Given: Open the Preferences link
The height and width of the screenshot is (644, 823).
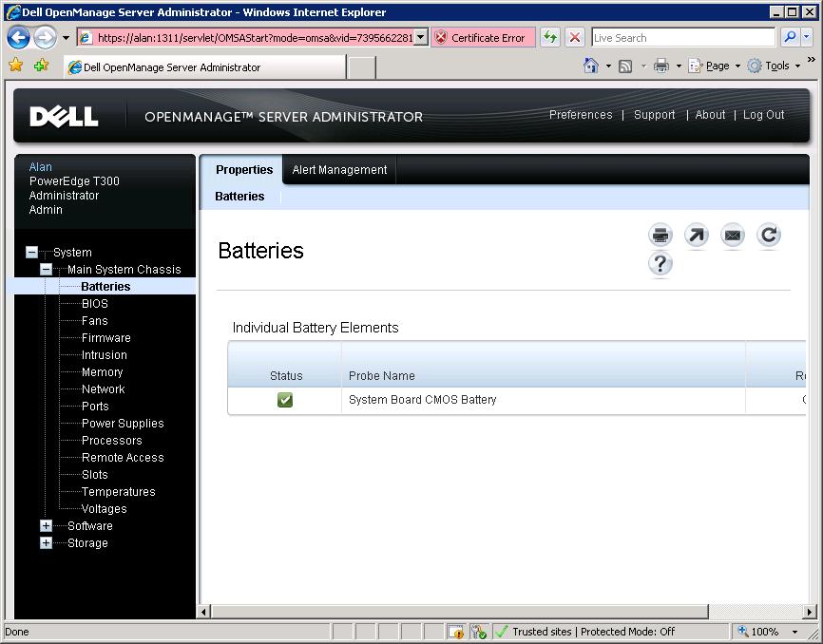Looking at the screenshot, I should pos(581,115).
